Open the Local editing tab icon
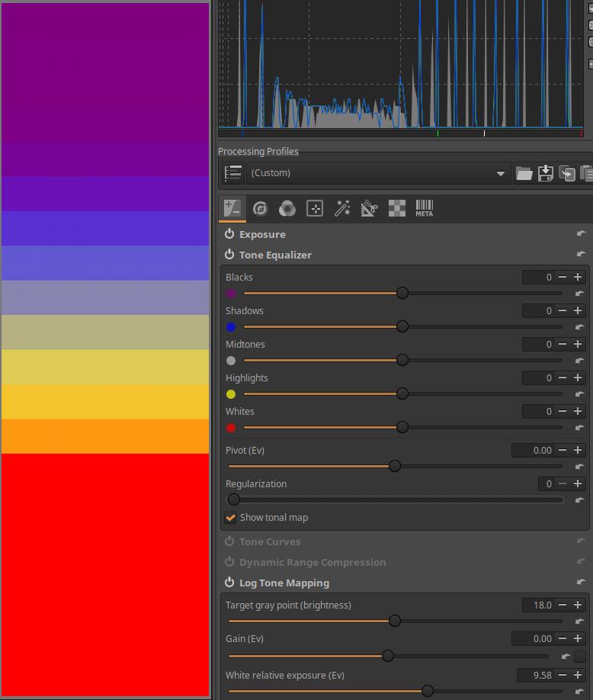Screen dimensions: 593x700 [315, 208]
